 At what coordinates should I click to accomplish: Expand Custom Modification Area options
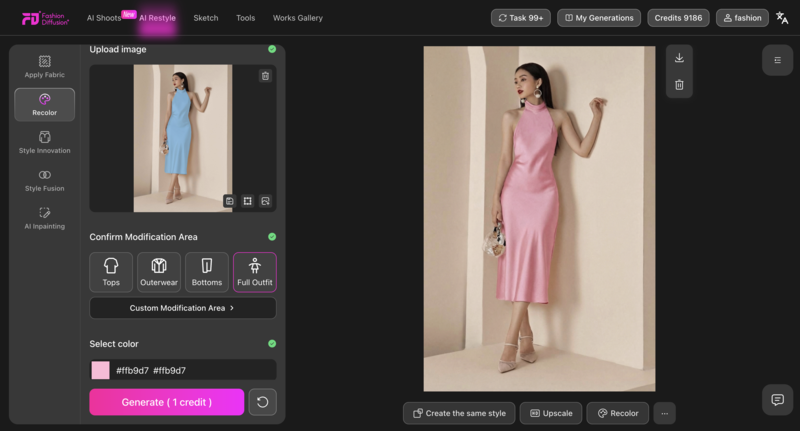point(183,308)
